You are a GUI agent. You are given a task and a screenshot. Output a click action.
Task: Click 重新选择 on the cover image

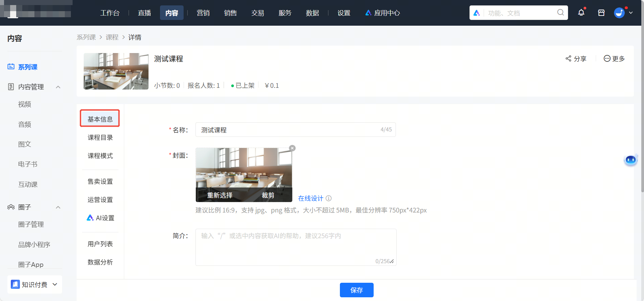[x=220, y=195]
